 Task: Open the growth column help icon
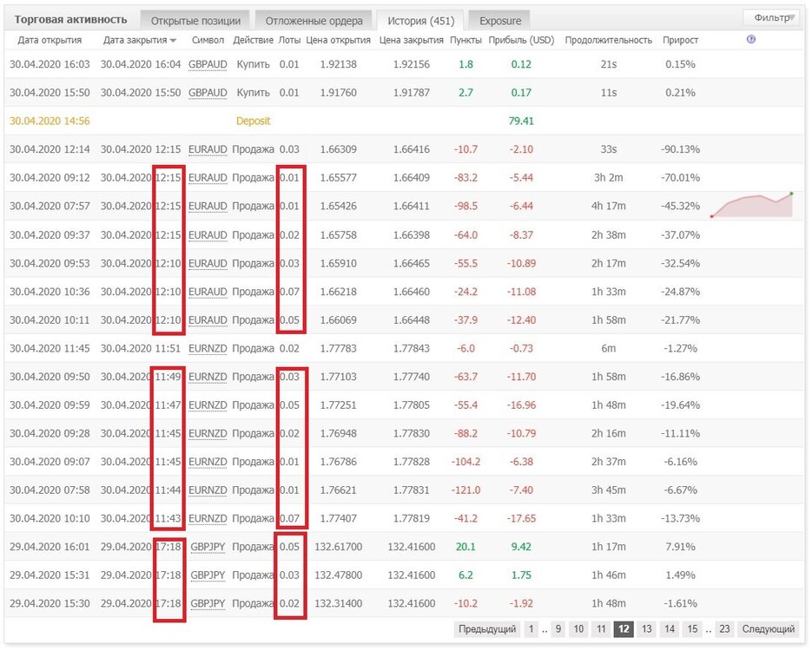751,39
